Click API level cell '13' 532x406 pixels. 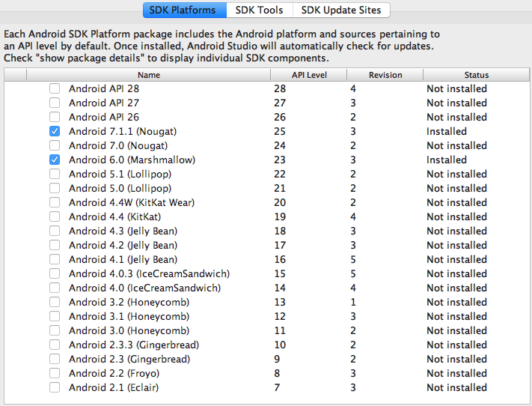tap(280, 303)
